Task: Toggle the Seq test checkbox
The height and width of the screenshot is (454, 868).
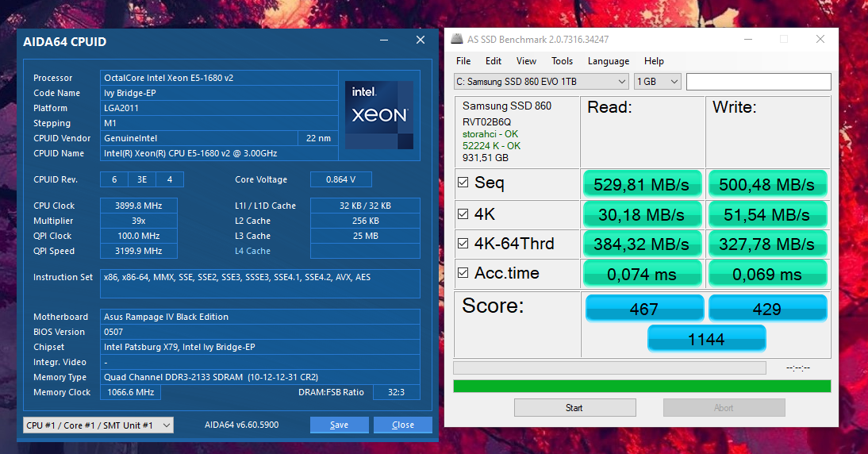Action: 463,182
